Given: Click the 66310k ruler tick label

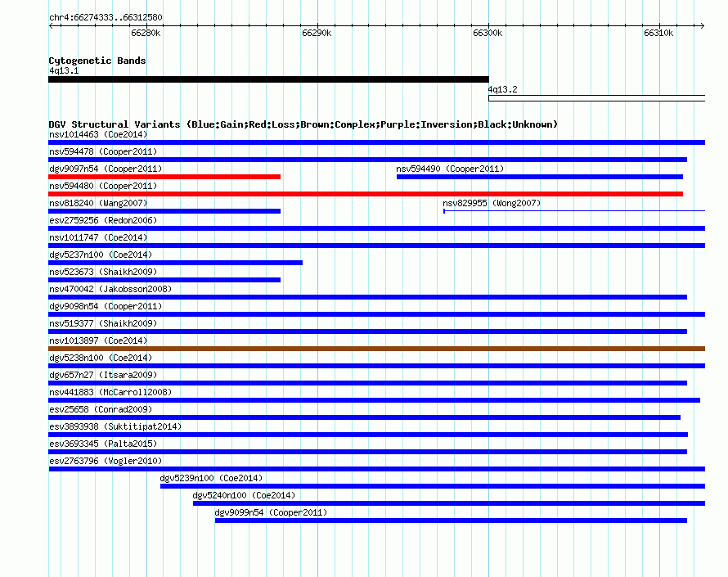Looking at the screenshot, I should [x=658, y=33].
